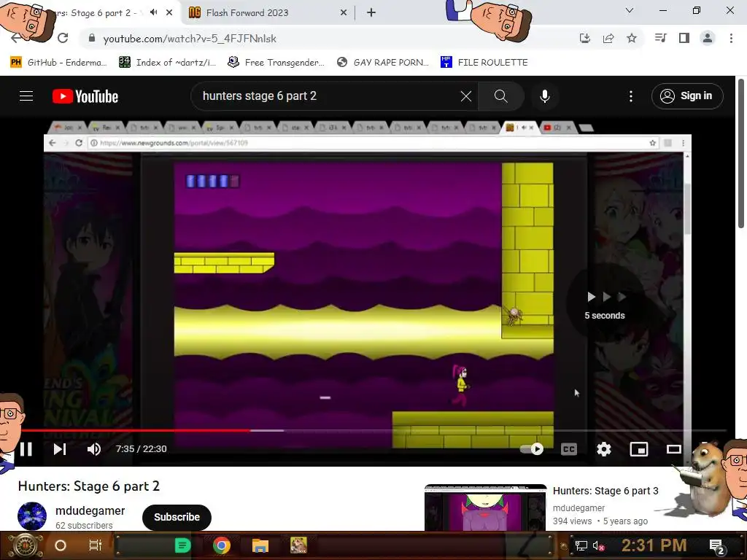The height and width of the screenshot is (560, 747).
Task: Clear the YouTube search text
Action: pyautogui.click(x=466, y=96)
